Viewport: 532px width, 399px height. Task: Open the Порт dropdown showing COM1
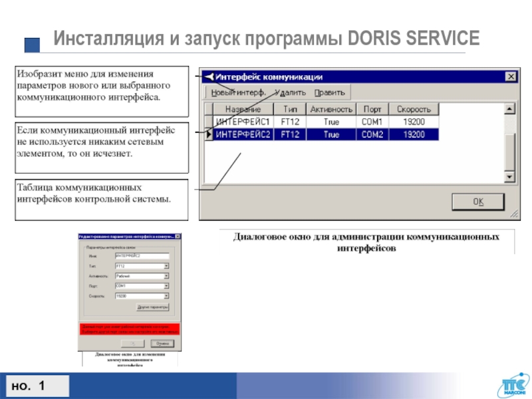tap(166, 286)
